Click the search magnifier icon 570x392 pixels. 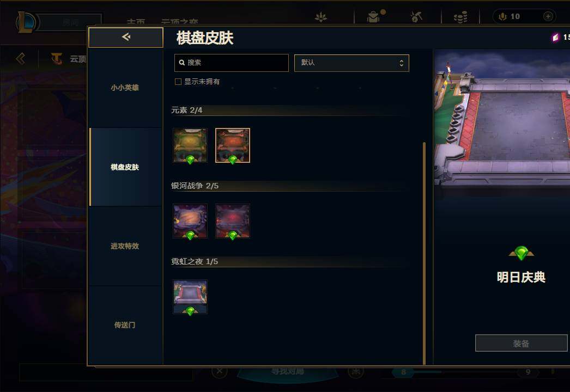[182, 63]
